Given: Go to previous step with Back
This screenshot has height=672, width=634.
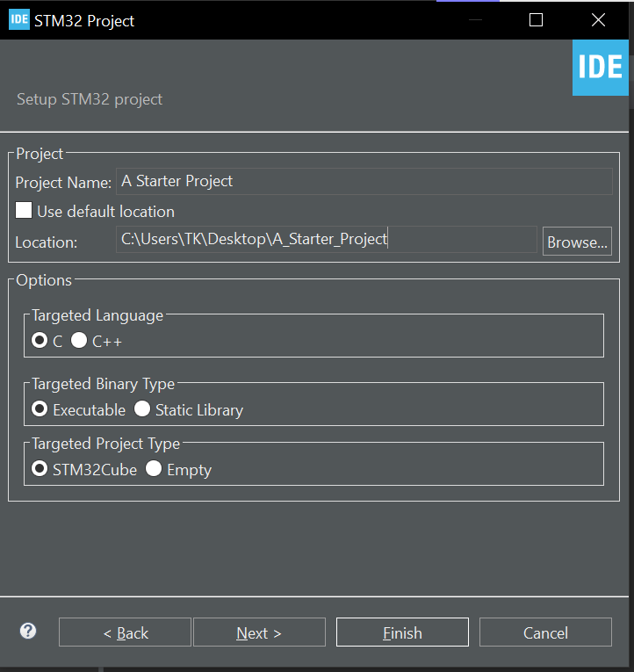Looking at the screenshot, I should (125, 632).
